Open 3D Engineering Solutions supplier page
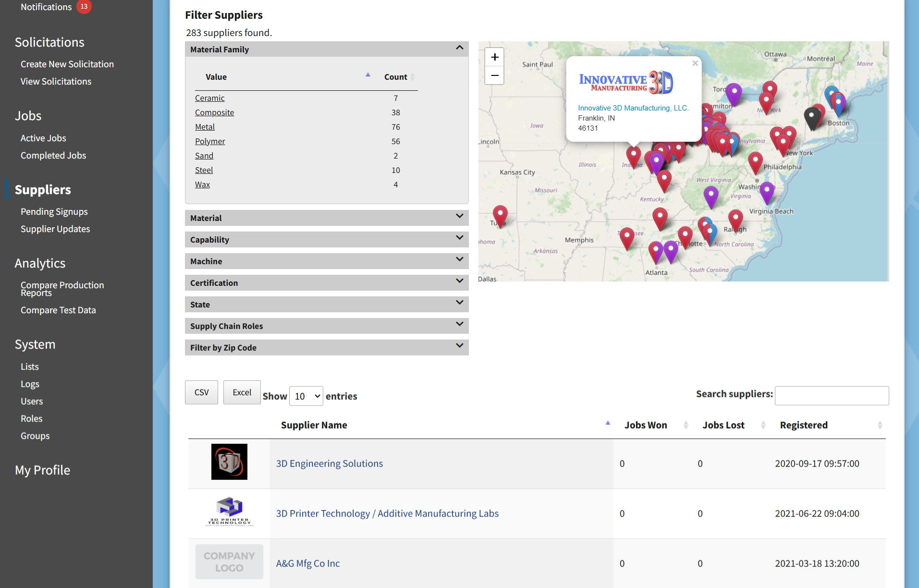This screenshot has height=588, width=919. (330, 464)
